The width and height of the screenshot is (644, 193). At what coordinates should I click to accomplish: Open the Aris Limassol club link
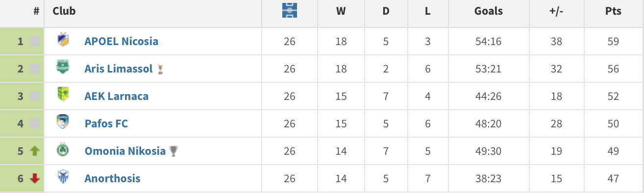coord(119,69)
